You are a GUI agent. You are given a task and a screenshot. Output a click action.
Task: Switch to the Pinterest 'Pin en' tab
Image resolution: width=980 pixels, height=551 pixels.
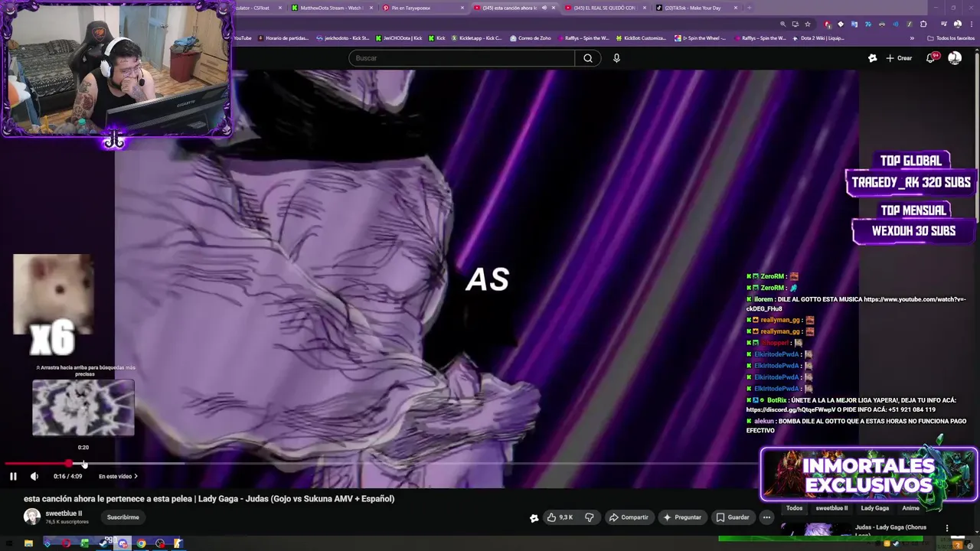tap(421, 8)
